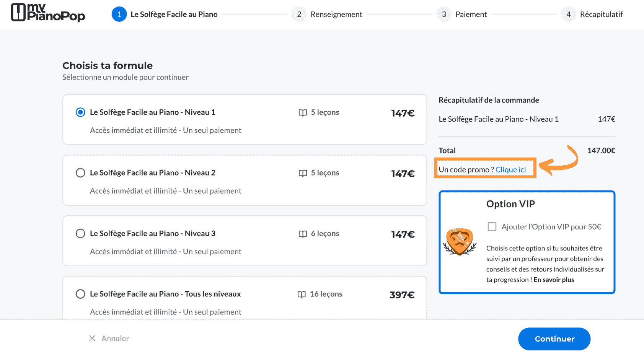This screenshot has width=644, height=358.
Task: Click step 1 Le Solfège Facile au Piano
Action: click(165, 15)
